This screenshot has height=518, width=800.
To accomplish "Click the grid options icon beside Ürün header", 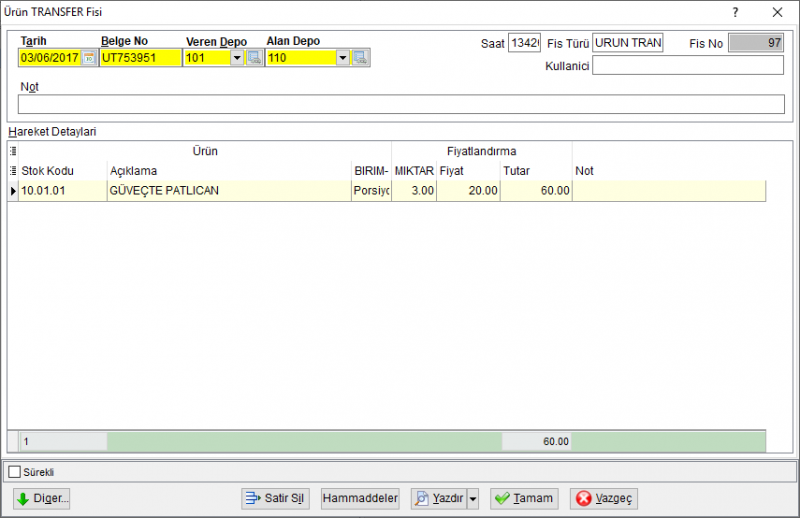I will [13, 151].
